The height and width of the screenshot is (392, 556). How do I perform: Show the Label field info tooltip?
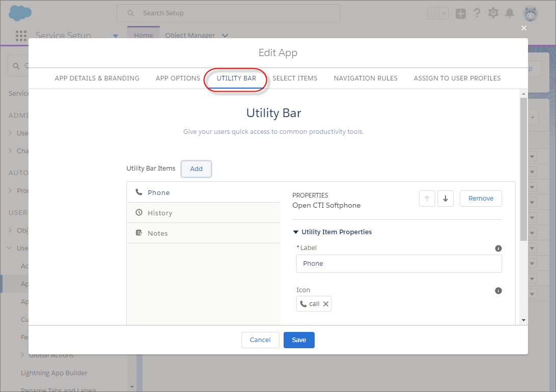498,248
